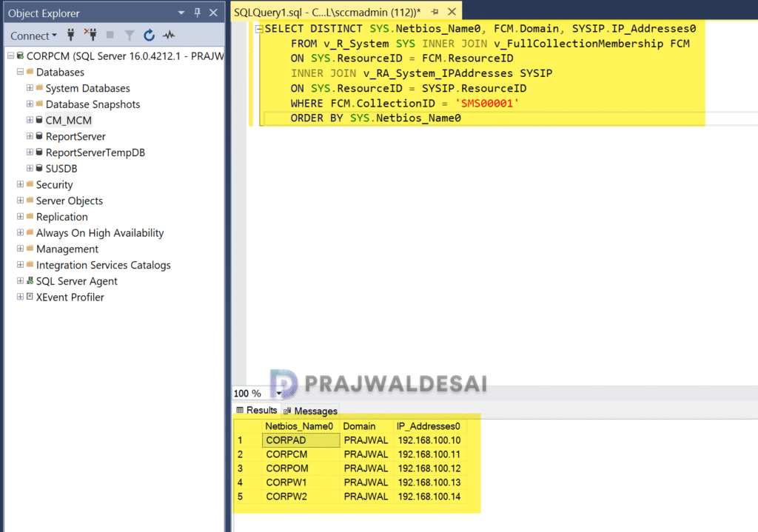Image resolution: width=758 pixels, height=532 pixels.
Task: Select the 192.168.100.10 cell
Action: [x=429, y=440]
